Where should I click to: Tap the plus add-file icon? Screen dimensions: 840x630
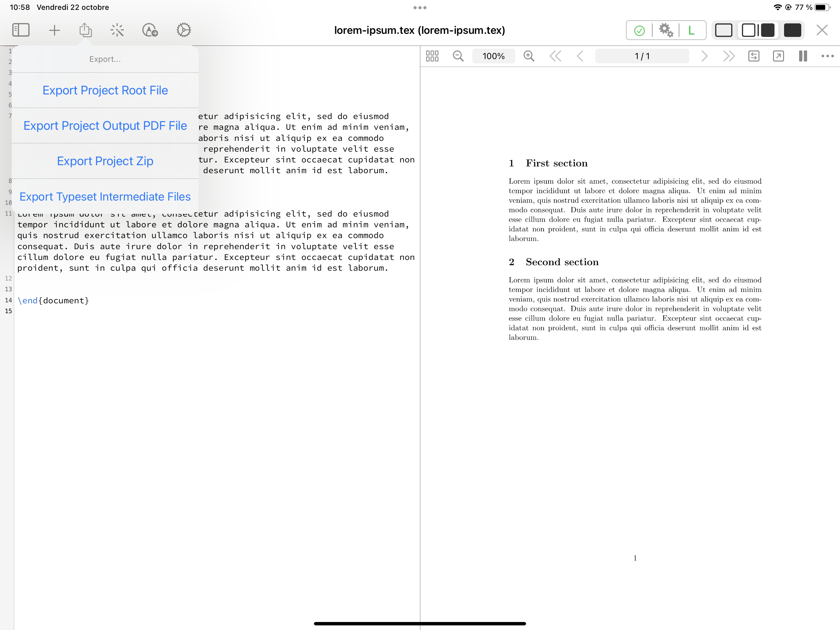point(54,30)
